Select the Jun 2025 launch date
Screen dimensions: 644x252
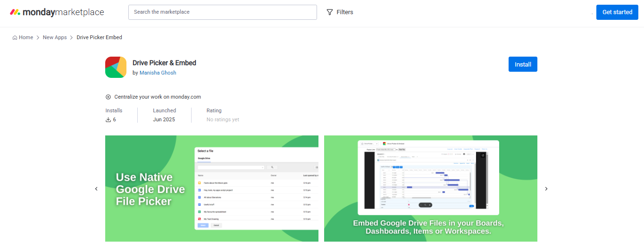coord(164,119)
